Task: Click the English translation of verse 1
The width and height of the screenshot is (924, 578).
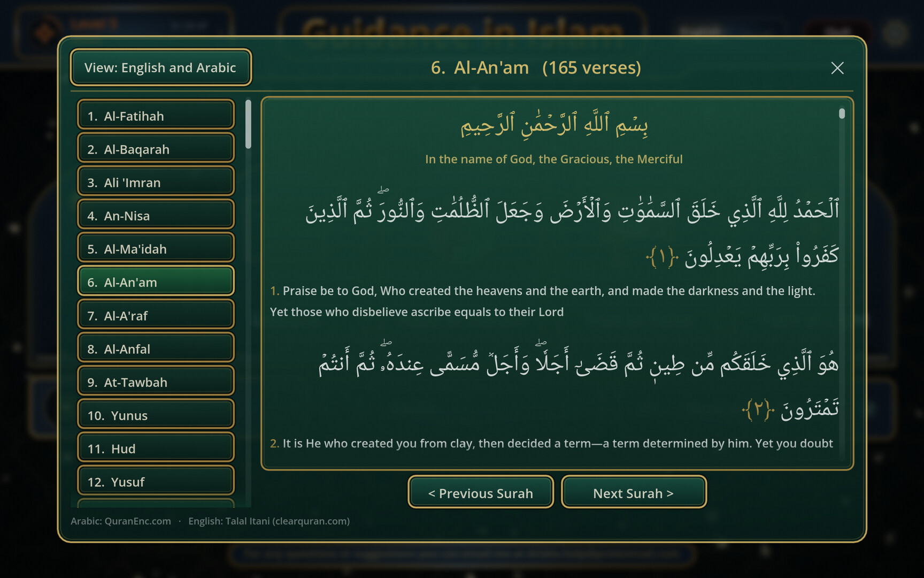Action: point(543,301)
